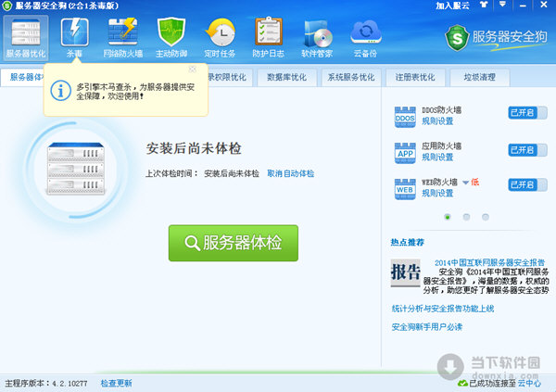Switch to the 权限优化 tab partially covered by the tooltip

click(230, 77)
